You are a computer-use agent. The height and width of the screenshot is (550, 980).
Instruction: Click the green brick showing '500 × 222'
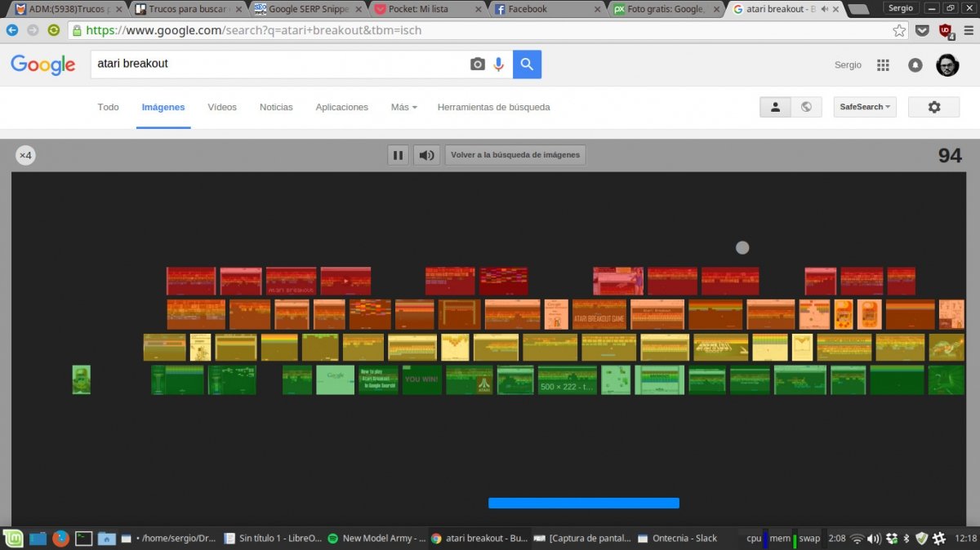(568, 379)
